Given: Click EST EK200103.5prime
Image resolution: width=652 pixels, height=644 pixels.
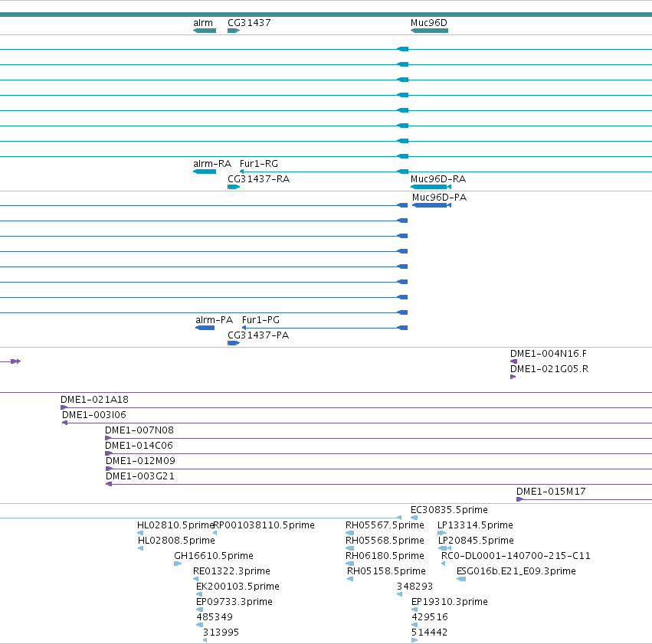Looking at the screenshot, I should pos(199,594).
